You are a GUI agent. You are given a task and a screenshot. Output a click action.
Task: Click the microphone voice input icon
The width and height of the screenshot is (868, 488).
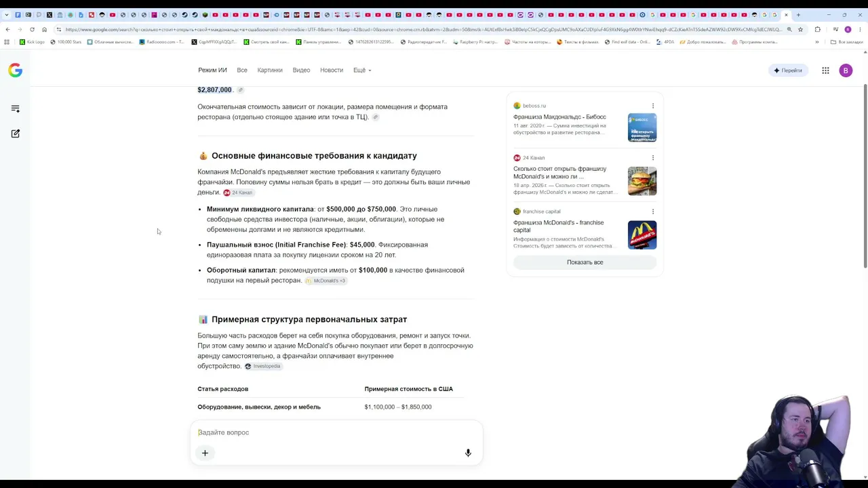(468, 453)
